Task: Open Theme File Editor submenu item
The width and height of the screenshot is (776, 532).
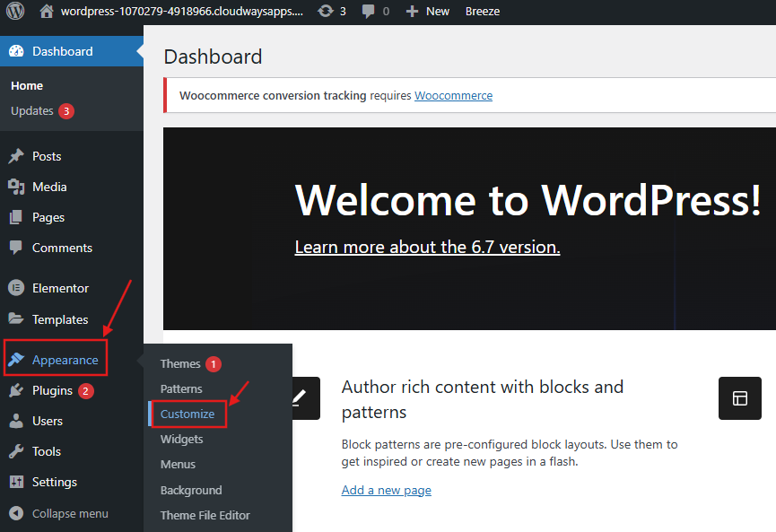Action: click(x=205, y=515)
